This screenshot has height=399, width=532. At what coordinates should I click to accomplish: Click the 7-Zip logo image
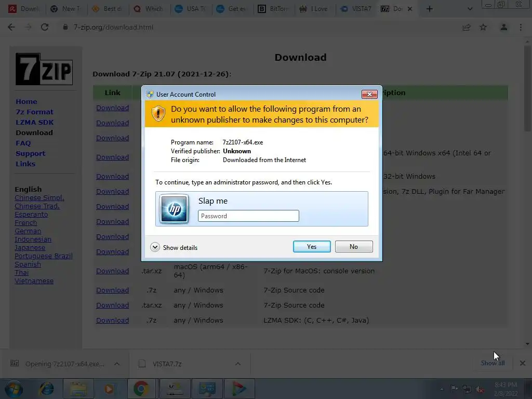pyautogui.click(x=44, y=69)
